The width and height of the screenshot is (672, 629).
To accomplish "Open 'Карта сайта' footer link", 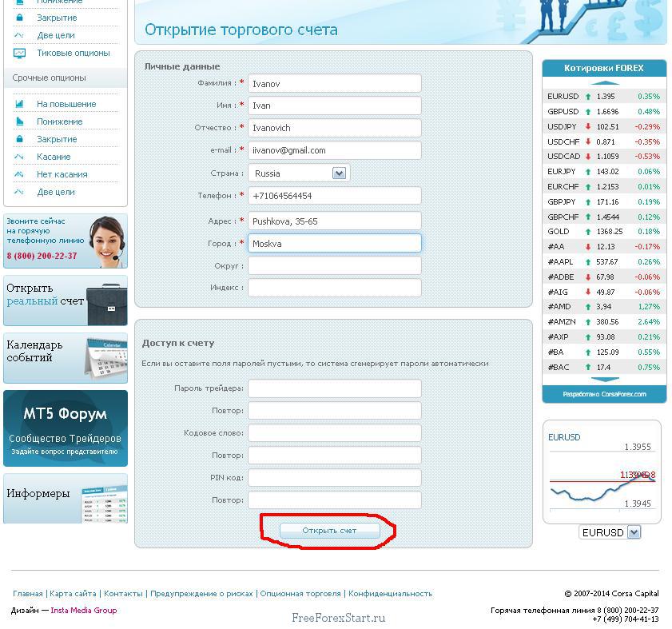I will (x=73, y=594).
